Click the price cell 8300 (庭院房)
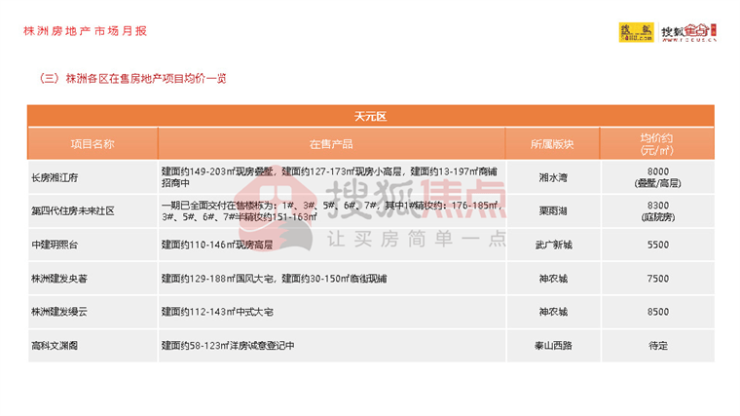The width and height of the screenshot is (740, 416). tap(658, 211)
